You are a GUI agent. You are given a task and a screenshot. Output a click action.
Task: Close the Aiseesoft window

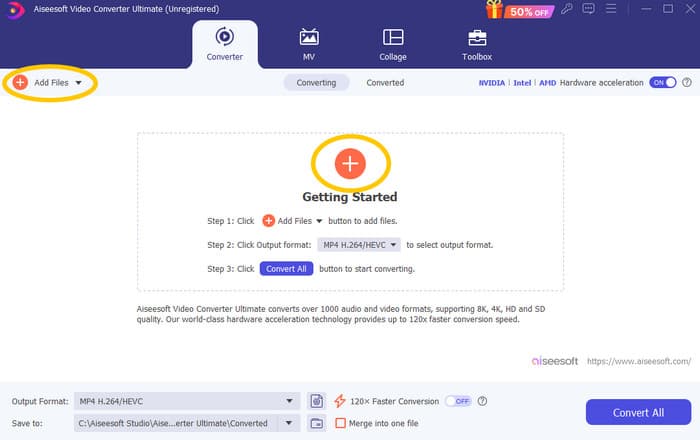click(690, 8)
